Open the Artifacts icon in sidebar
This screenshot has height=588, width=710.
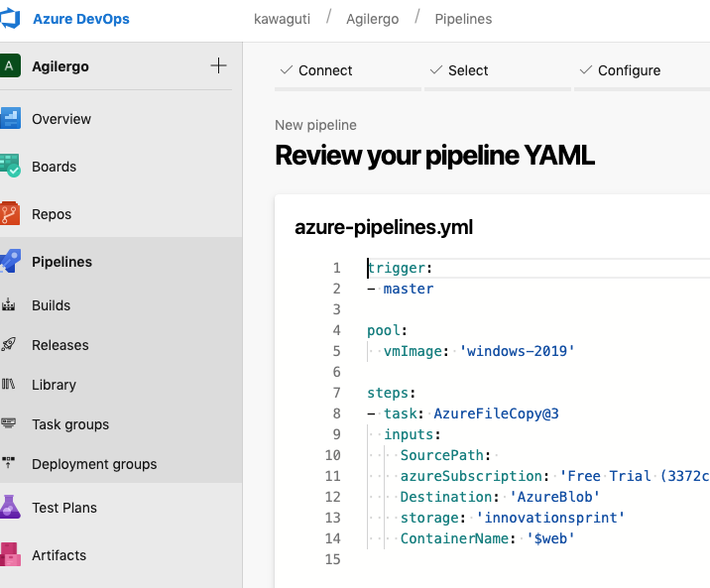click(11, 555)
